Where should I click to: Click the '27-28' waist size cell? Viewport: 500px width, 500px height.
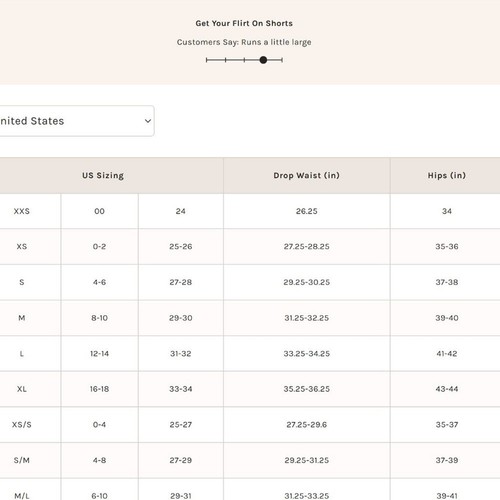(181, 282)
